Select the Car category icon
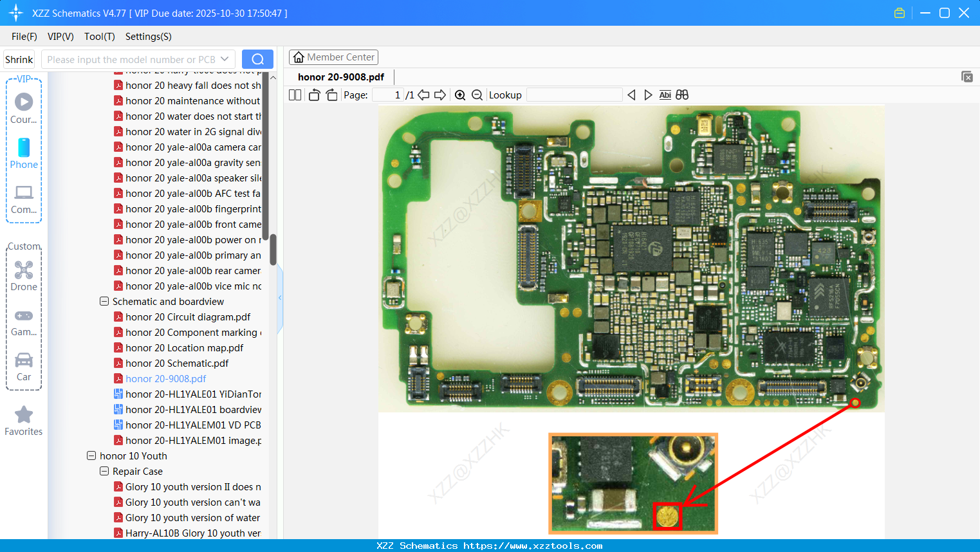Image resolution: width=980 pixels, height=552 pixels. point(24,367)
